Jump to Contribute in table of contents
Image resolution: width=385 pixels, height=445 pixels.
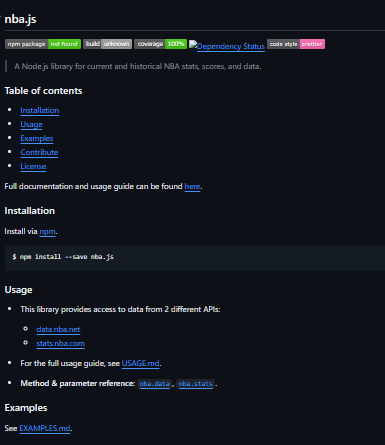pyautogui.click(x=39, y=152)
